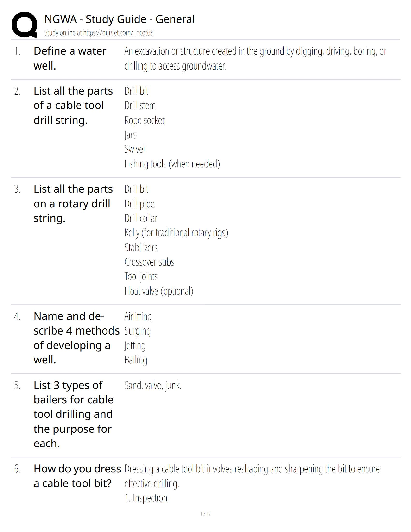Click the Sand, valve, junk answer
The image size is (411, 532).
point(152,385)
